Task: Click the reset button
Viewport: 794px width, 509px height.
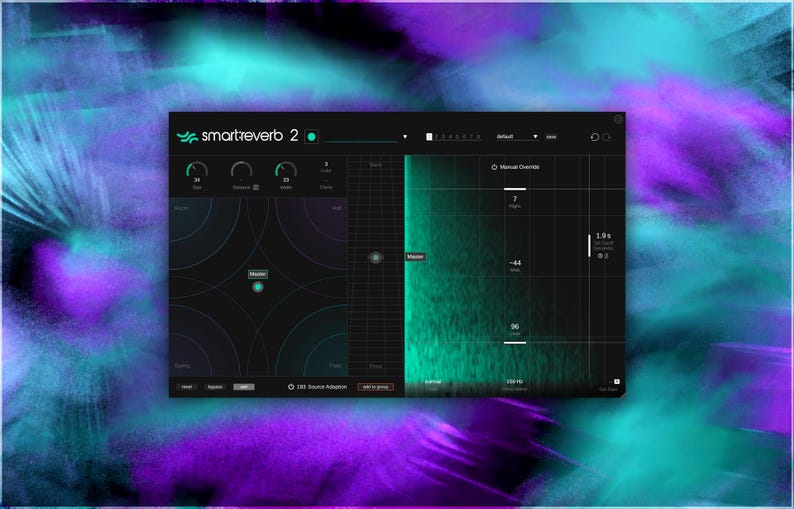Action: pyautogui.click(x=187, y=387)
